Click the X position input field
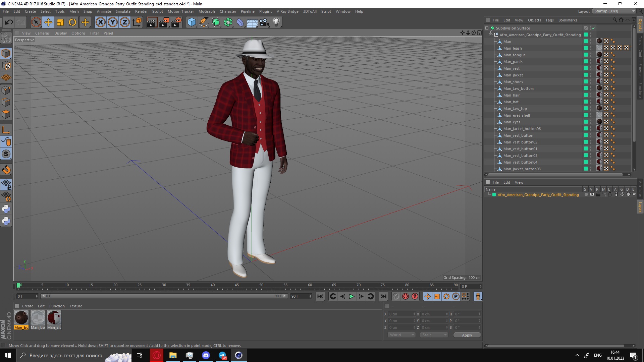Viewport: 644px width, 362px height. pyautogui.click(x=401, y=314)
